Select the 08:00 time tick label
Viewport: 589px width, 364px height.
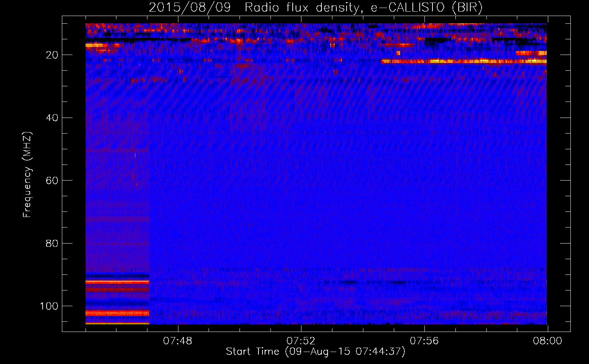tap(548, 341)
